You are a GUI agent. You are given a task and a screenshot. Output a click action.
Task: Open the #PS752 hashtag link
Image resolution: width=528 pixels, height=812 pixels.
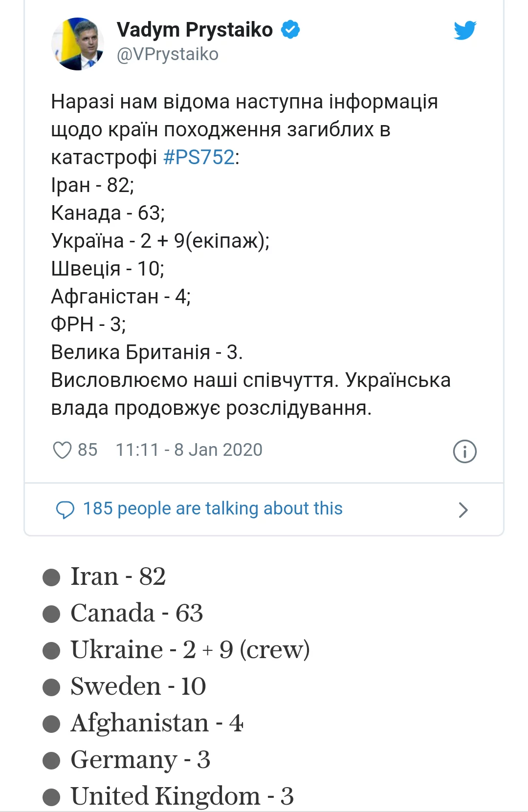pos(199,157)
